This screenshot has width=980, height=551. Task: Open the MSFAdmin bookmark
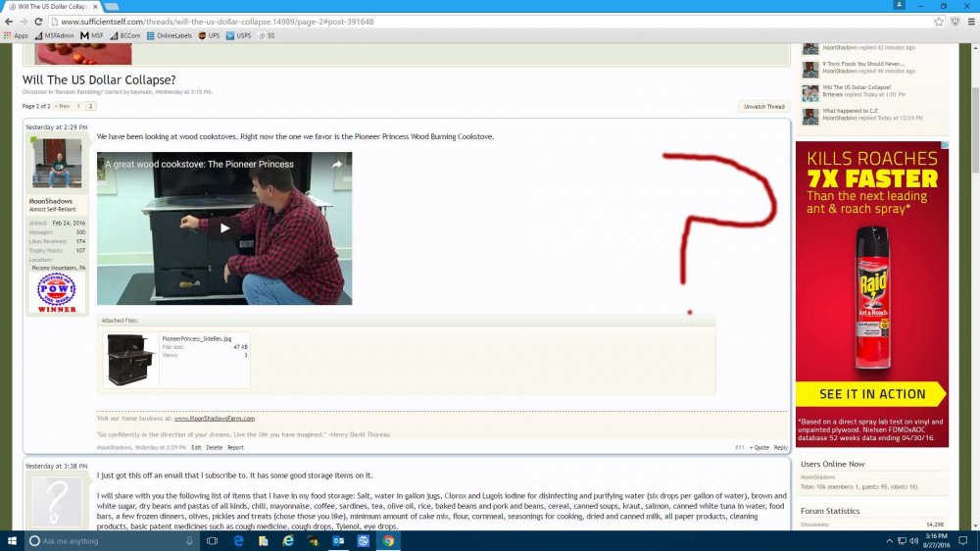pyautogui.click(x=54, y=35)
